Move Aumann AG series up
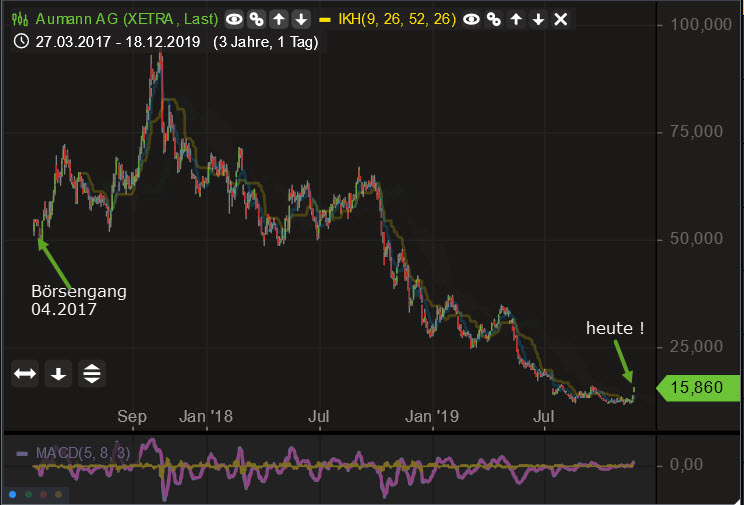Viewport: 744px width, 505px height. (279, 19)
